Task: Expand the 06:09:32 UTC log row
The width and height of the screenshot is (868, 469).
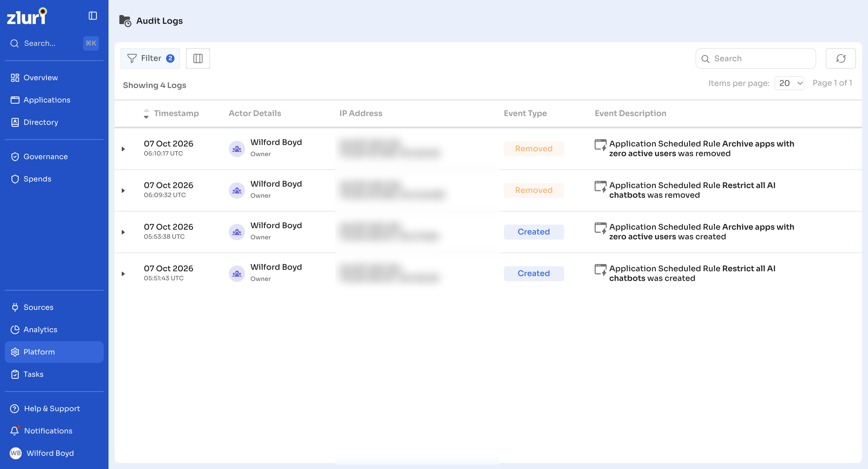Action: click(x=123, y=190)
